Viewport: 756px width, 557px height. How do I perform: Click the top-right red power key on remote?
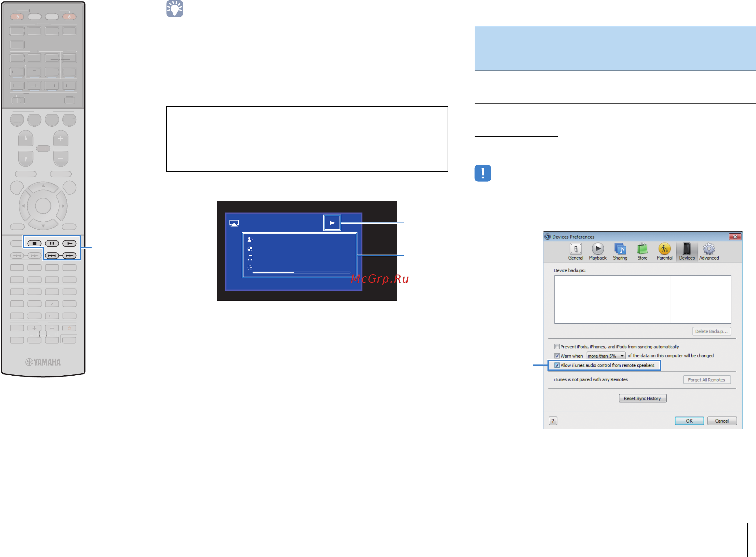coord(69,16)
